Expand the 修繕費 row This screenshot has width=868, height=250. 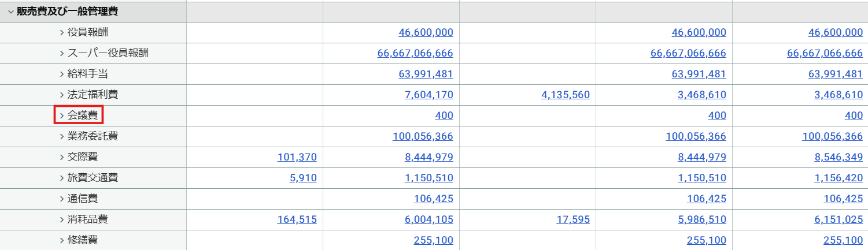coord(62,240)
